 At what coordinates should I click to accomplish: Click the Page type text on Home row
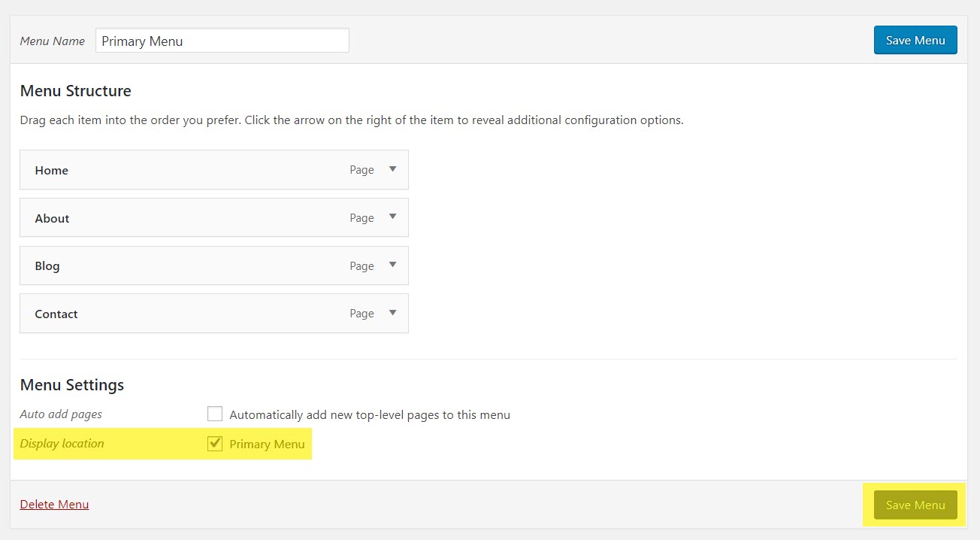361,170
